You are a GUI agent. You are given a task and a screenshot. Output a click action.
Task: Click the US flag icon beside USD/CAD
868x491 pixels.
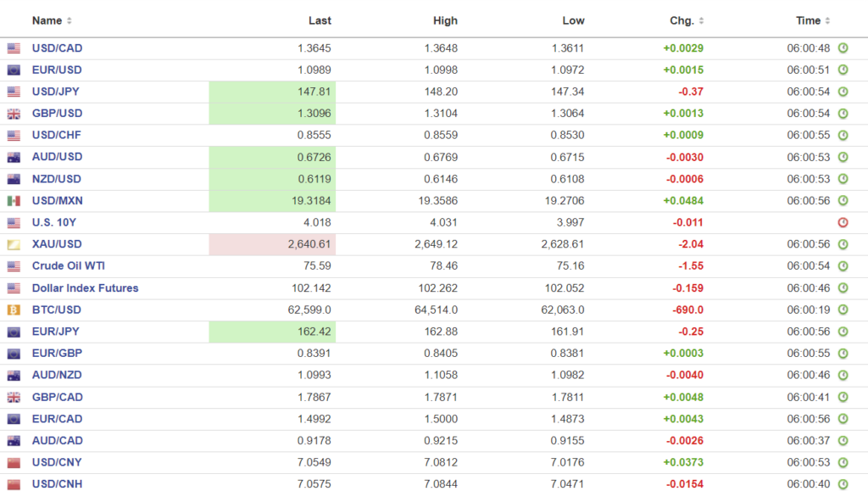coord(14,48)
